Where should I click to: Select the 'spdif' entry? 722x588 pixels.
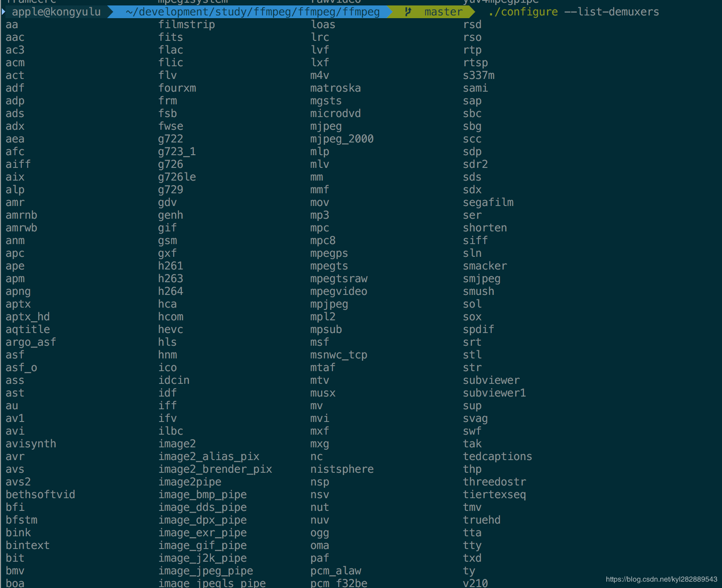479,329
